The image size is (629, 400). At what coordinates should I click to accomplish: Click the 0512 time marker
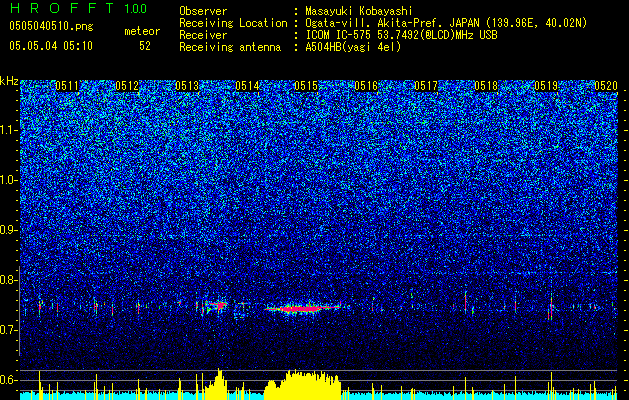(127, 86)
